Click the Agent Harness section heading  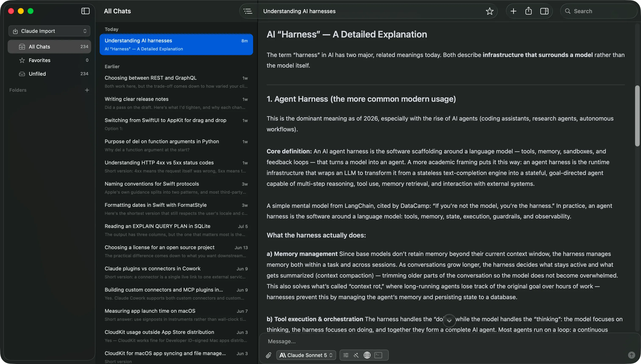click(x=361, y=99)
